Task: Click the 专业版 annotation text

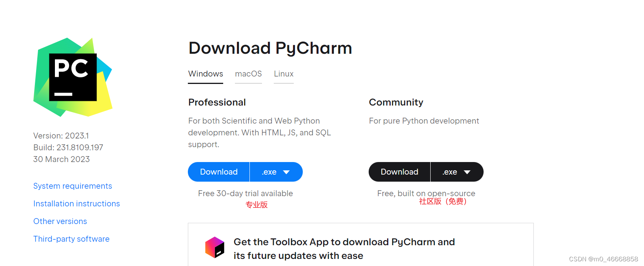Action: [256, 204]
